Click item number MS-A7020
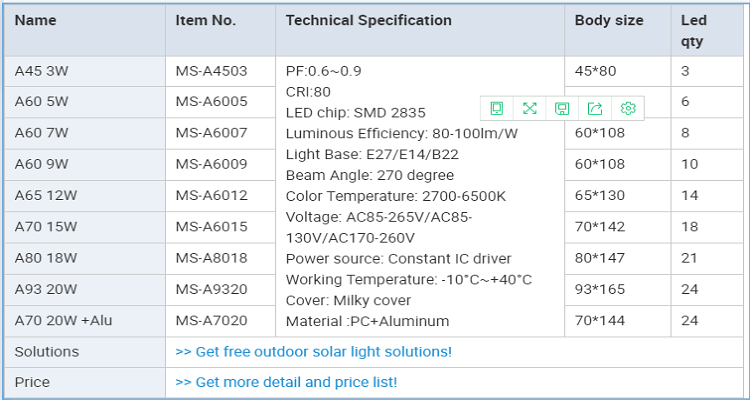 pyautogui.click(x=211, y=321)
